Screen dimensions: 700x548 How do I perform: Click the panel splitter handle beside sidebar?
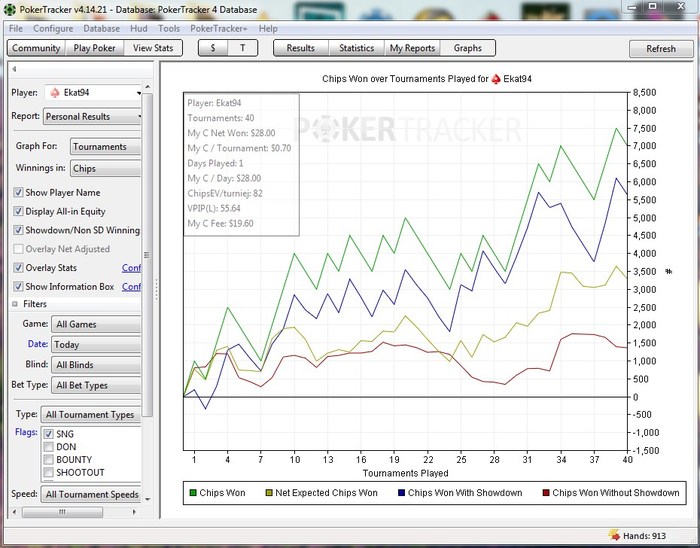pyautogui.click(x=157, y=290)
